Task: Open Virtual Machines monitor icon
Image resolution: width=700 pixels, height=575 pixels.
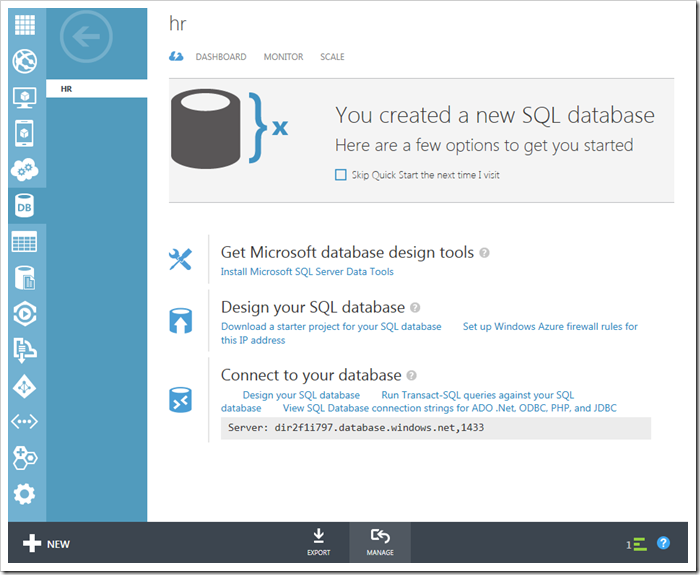Action: point(25,97)
